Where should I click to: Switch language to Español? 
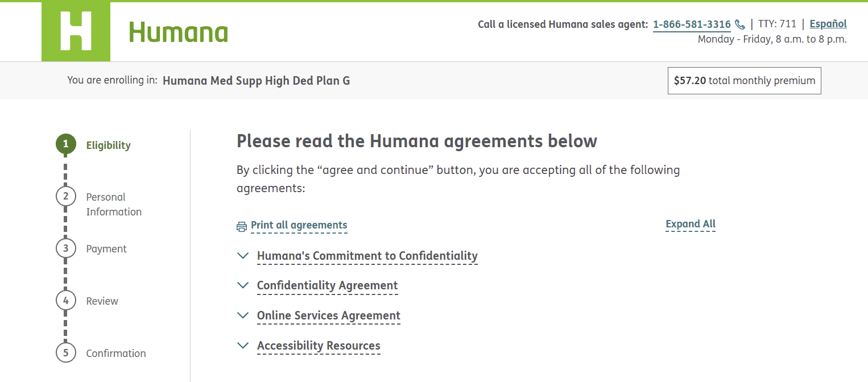click(x=828, y=24)
